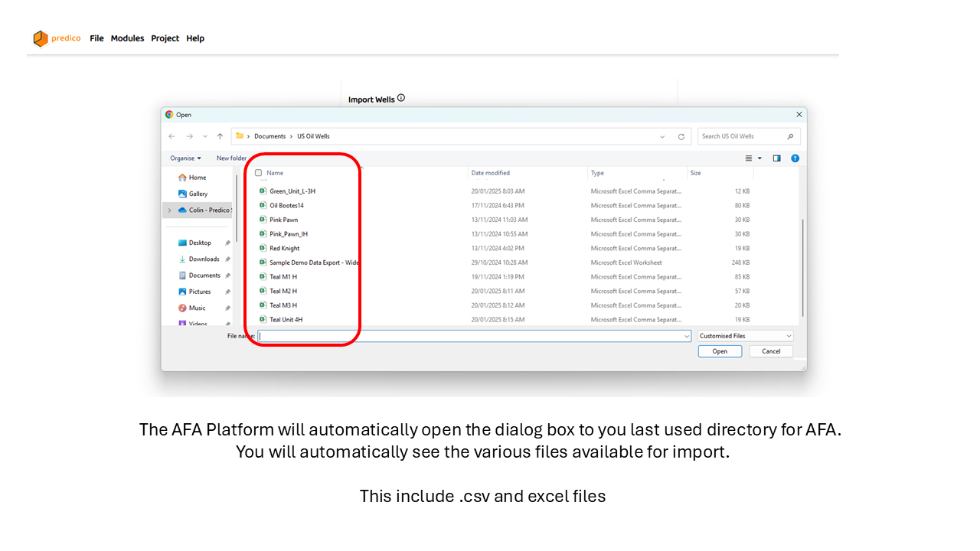Expand the Colin - Predico tree node

tap(169, 210)
